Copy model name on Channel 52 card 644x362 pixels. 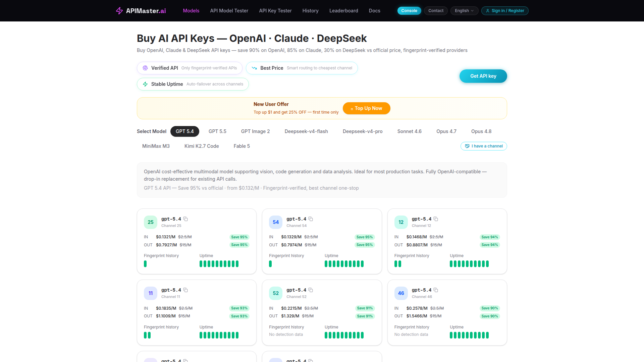click(x=311, y=290)
